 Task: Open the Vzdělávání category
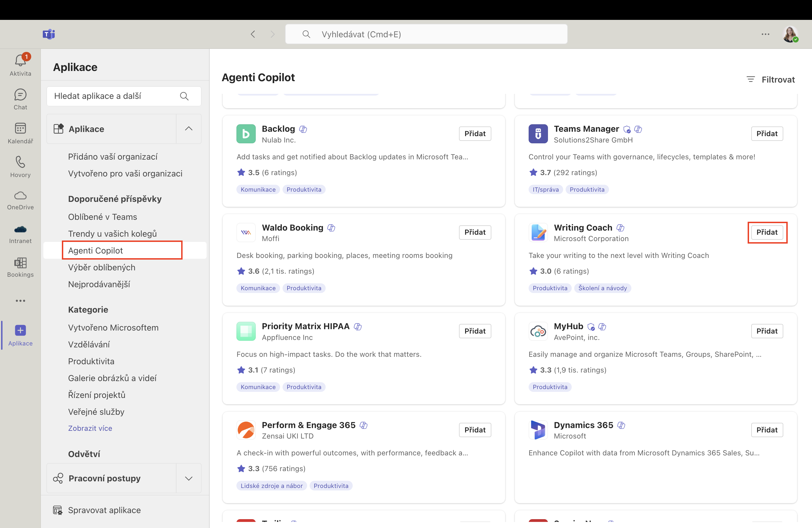tap(89, 344)
